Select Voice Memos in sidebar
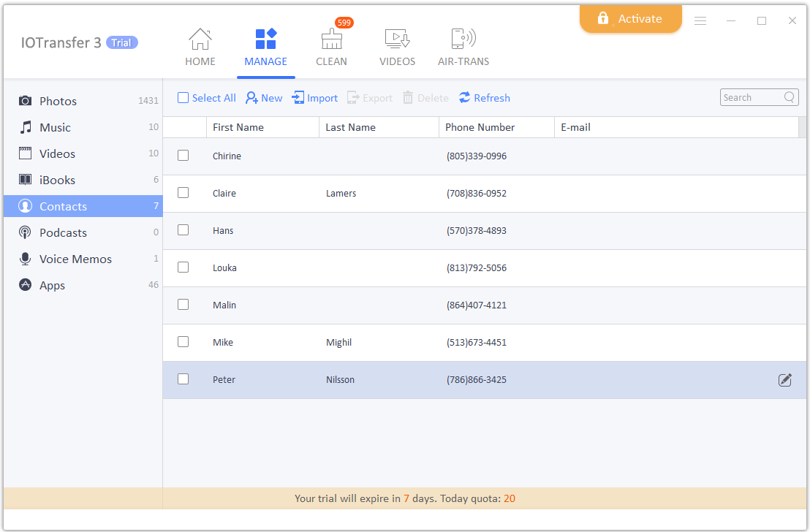Screen dimensions: 810x532 pos(75,259)
